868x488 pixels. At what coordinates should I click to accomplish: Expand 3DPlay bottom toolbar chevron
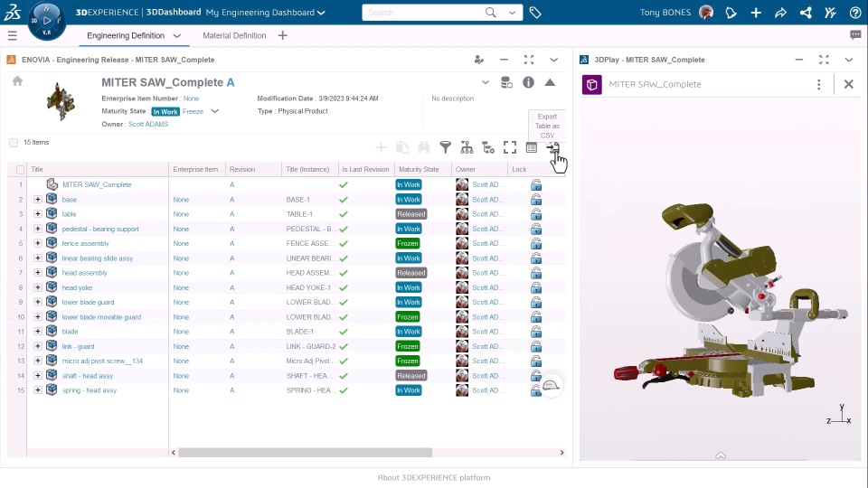click(x=721, y=455)
